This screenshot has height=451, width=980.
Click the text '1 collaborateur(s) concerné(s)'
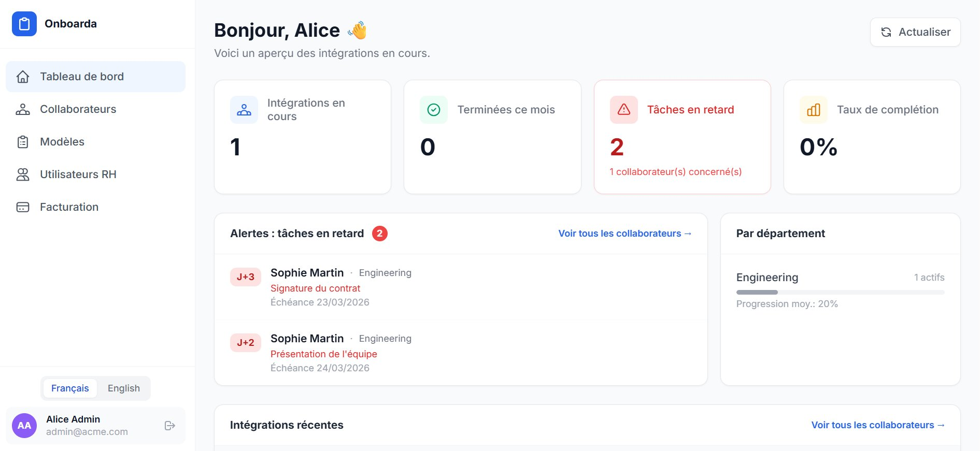[x=676, y=172]
